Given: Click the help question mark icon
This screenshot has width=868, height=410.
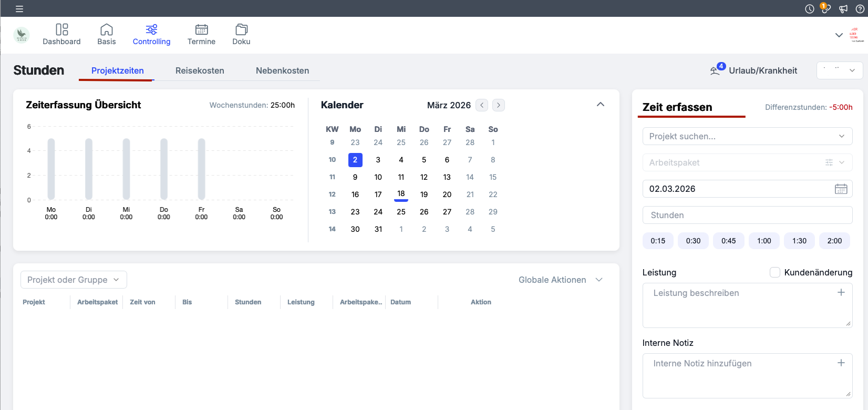Looking at the screenshot, I should tap(860, 9).
